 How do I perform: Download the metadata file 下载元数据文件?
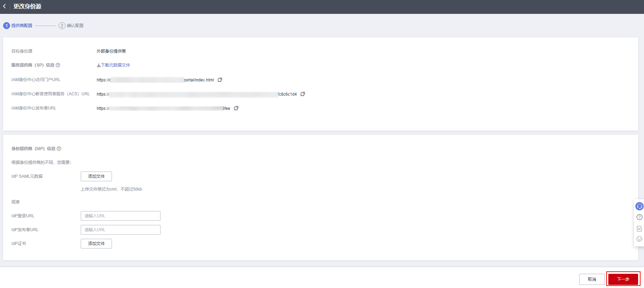coord(113,65)
